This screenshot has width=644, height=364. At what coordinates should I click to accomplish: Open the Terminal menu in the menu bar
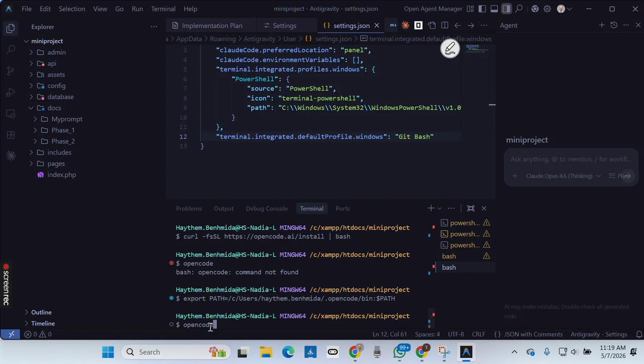(x=163, y=8)
